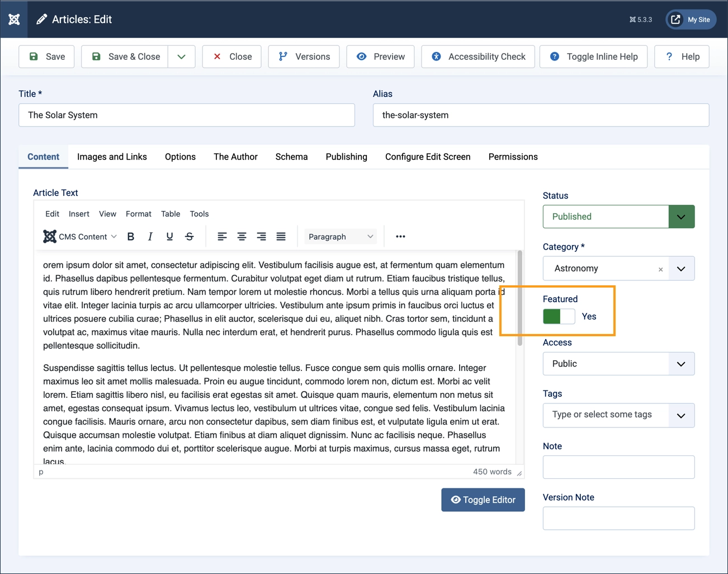
Task: Expand the Save & Close dropdown arrow
Action: click(x=181, y=57)
